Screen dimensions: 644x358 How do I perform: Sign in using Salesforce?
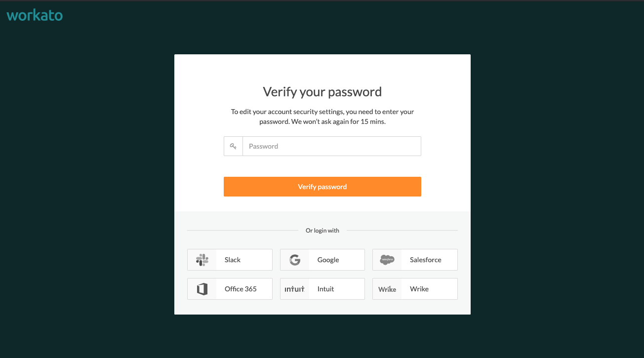tap(415, 259)
